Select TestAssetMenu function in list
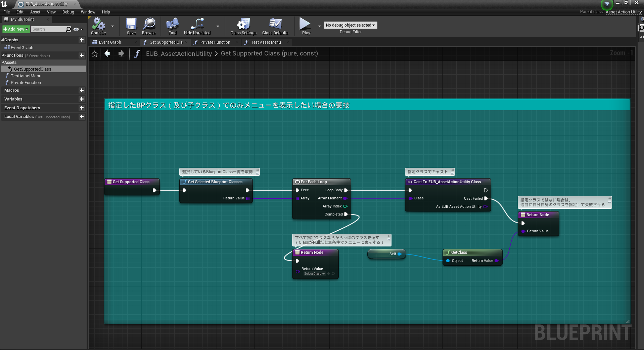The height and width of the screenshot is (350, 644). 26,76
